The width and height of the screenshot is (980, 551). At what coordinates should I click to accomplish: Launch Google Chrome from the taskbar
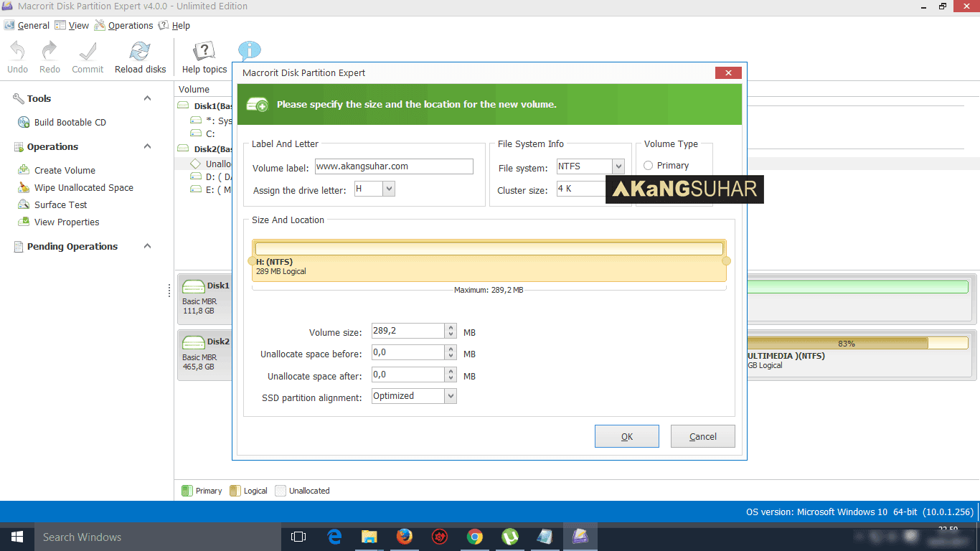point(475,537)
